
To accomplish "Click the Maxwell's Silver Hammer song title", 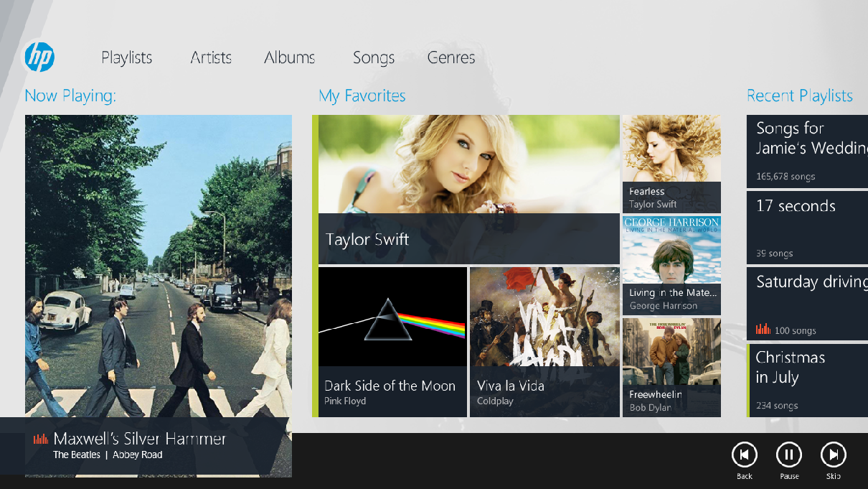I will tap(140, 439).
